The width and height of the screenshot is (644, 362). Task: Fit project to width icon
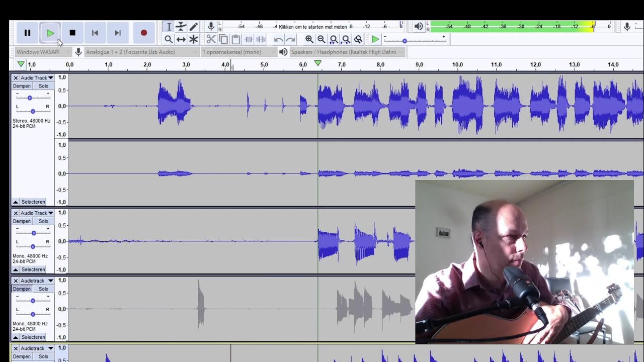[x=346, y=39]
